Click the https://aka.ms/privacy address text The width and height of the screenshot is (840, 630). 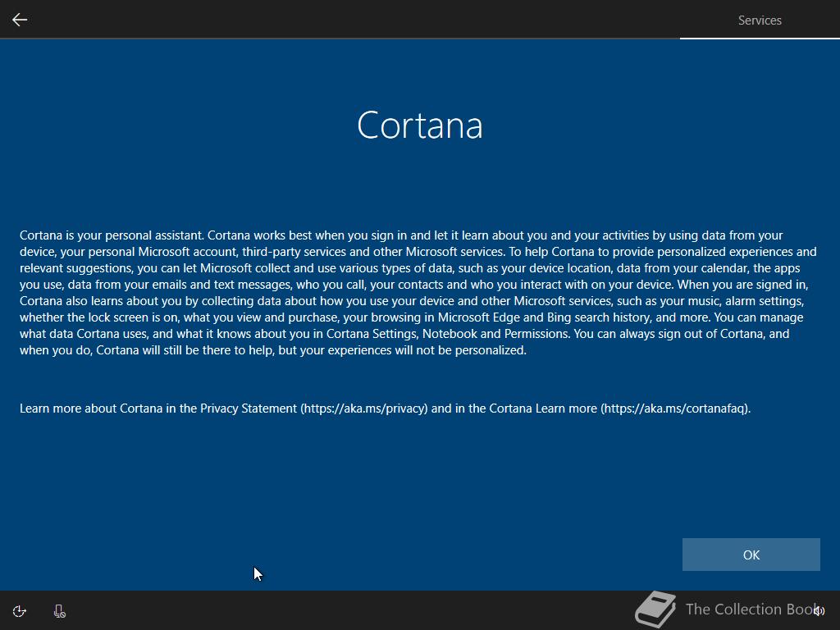coord(364,409)
